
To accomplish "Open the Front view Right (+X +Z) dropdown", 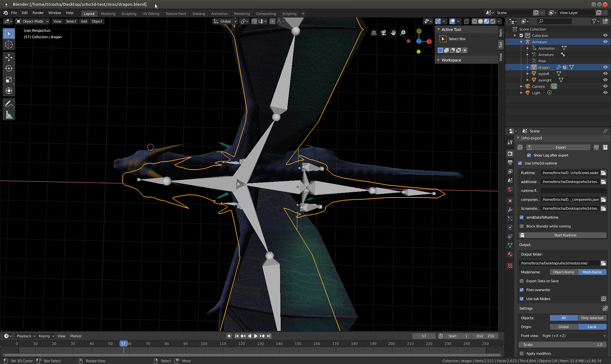I will coord(574,336).
